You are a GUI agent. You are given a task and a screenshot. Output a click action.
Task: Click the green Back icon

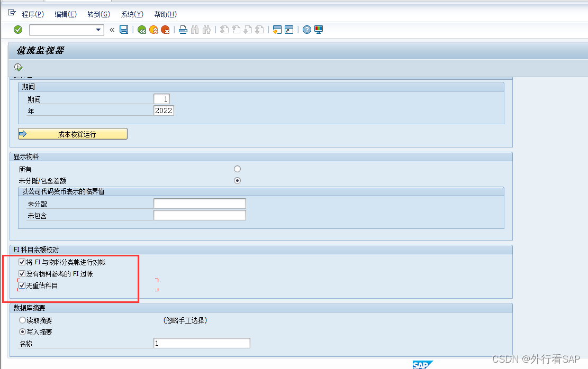[x=142, y=30]
